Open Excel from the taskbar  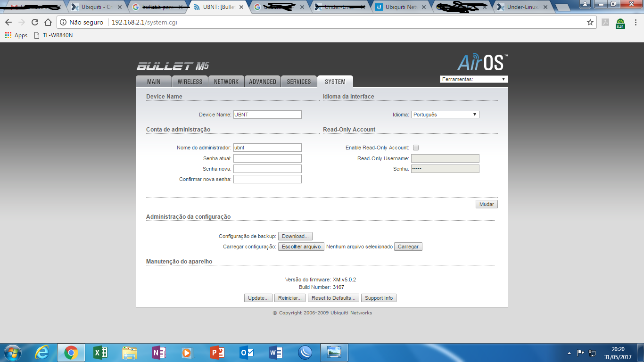click(x=100, y=352)
